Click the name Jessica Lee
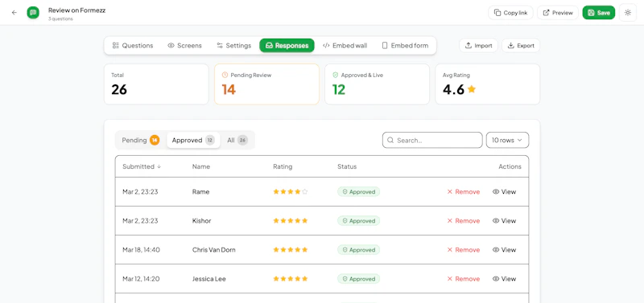644x303 pixels. tap(209, 279)
